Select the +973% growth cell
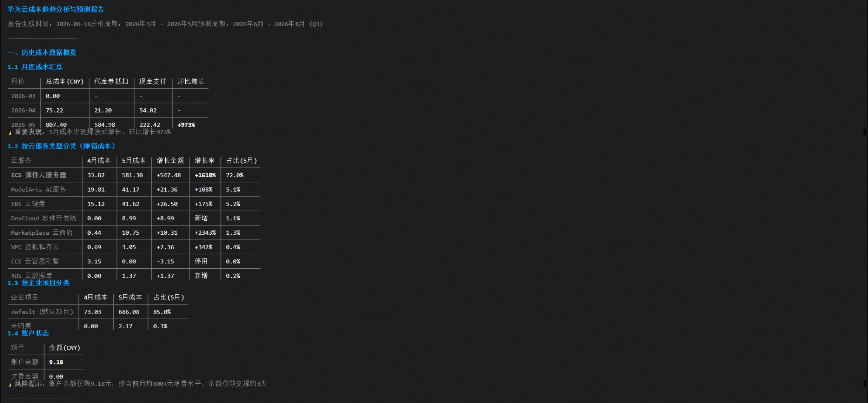Viewport: 868px width, 403px height. [186, 125]
